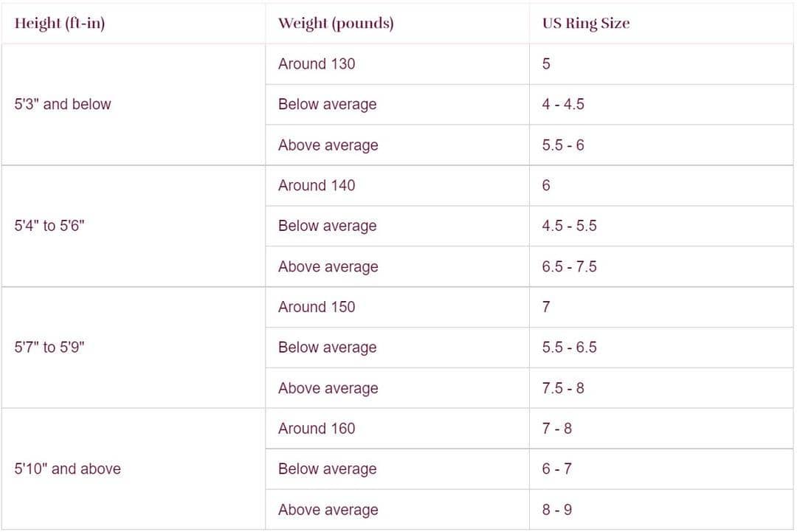797x532 pixels.
Task: Click the Height (ft-in) column header
Action: (x=60, y=24)
